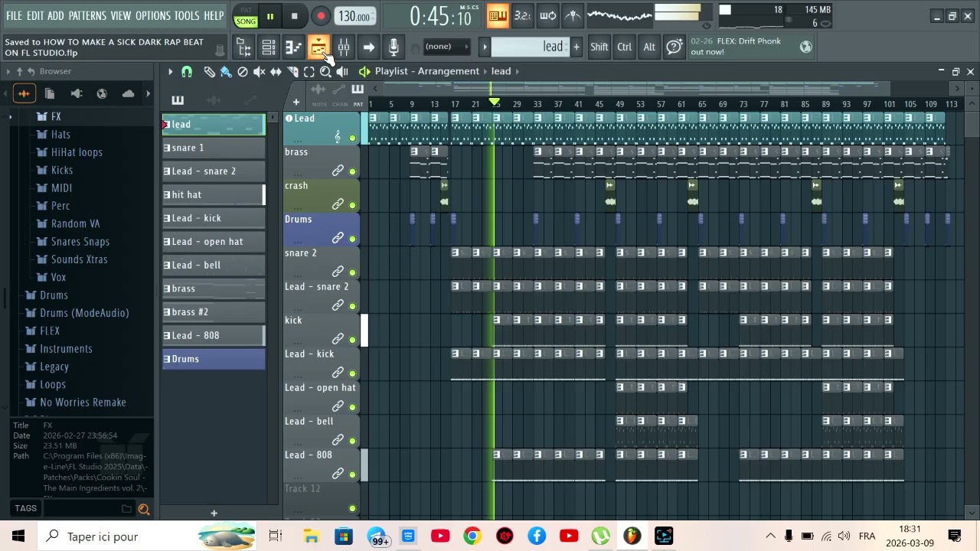This screenshot has height=551, width=980.
Task: Open Google Chrome from taskbar
Action: pyautogui.click(x=472, y=536)
